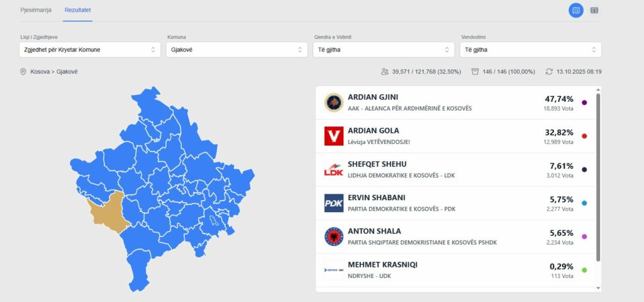Viewport: 644px width, 302px height.
Task: Expand the Vendvotimi dropdown
Action: pyautogui.click(x=531, y=50)
